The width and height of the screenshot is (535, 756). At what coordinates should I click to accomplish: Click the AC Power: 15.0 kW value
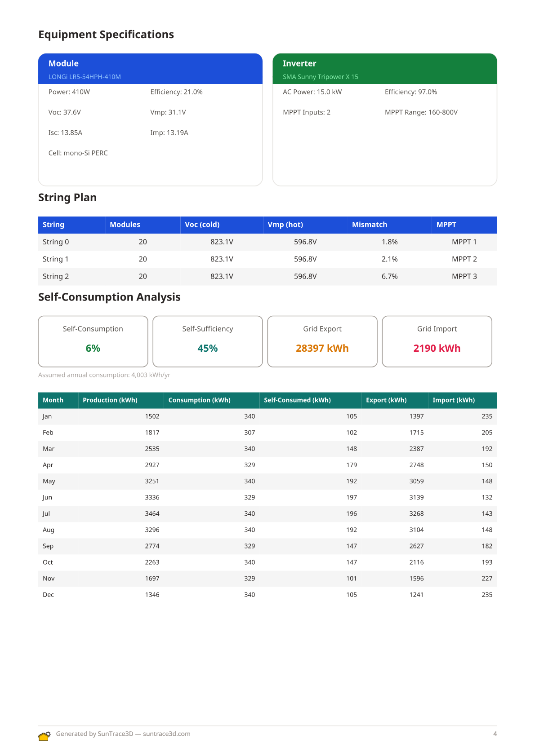pos(312,92)
